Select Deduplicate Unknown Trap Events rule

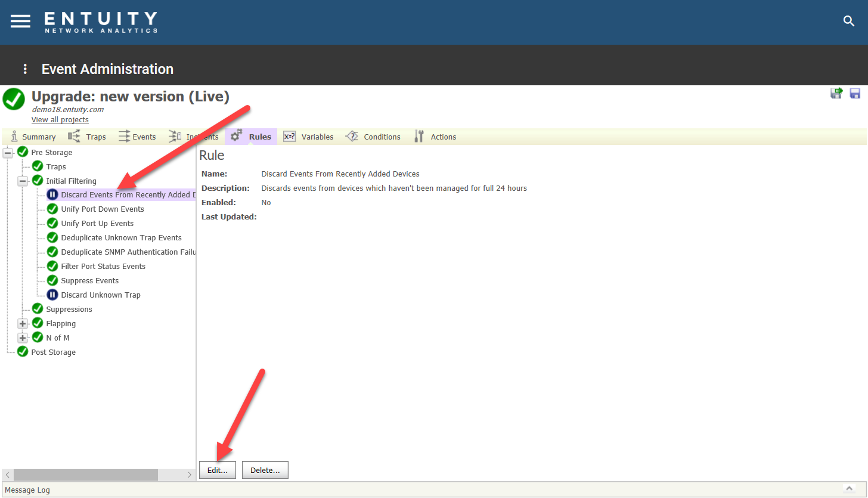coord(121,237)
